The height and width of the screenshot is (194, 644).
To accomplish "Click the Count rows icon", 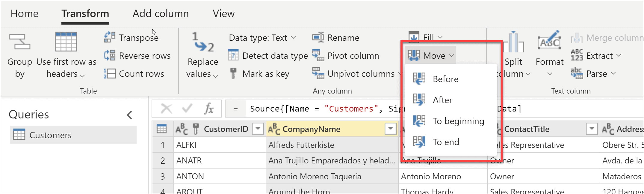I will [x=110, y=73].
